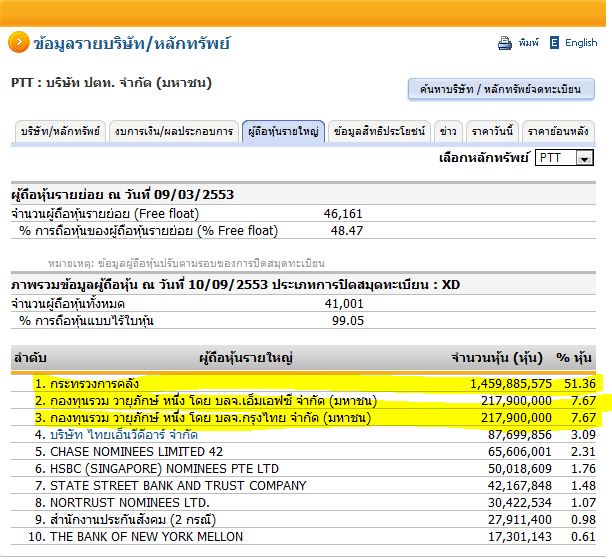Select share count 50,018,609
This screenshot has height=559, width=612.
(520, 468)
